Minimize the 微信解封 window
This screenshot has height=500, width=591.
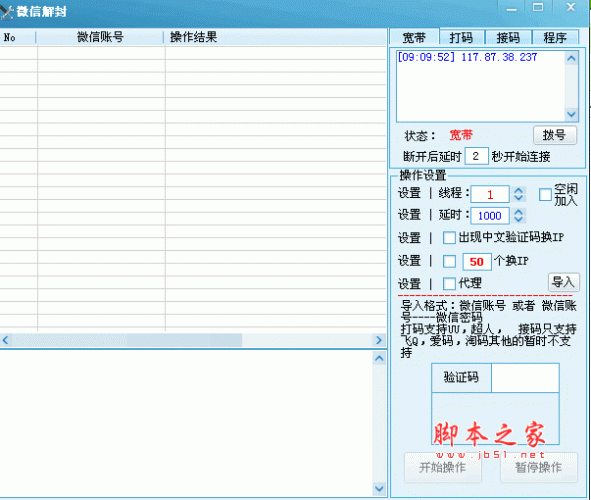[511, 8]
